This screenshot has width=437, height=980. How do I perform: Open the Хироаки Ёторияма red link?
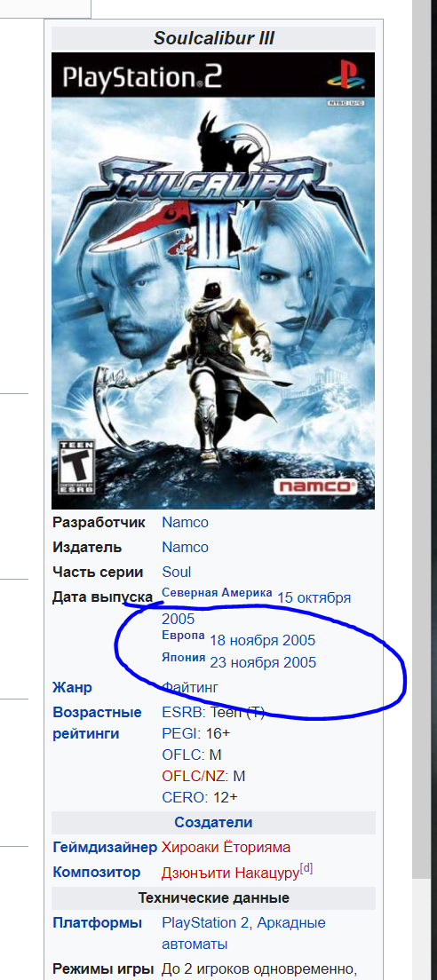tap(226, 848)
